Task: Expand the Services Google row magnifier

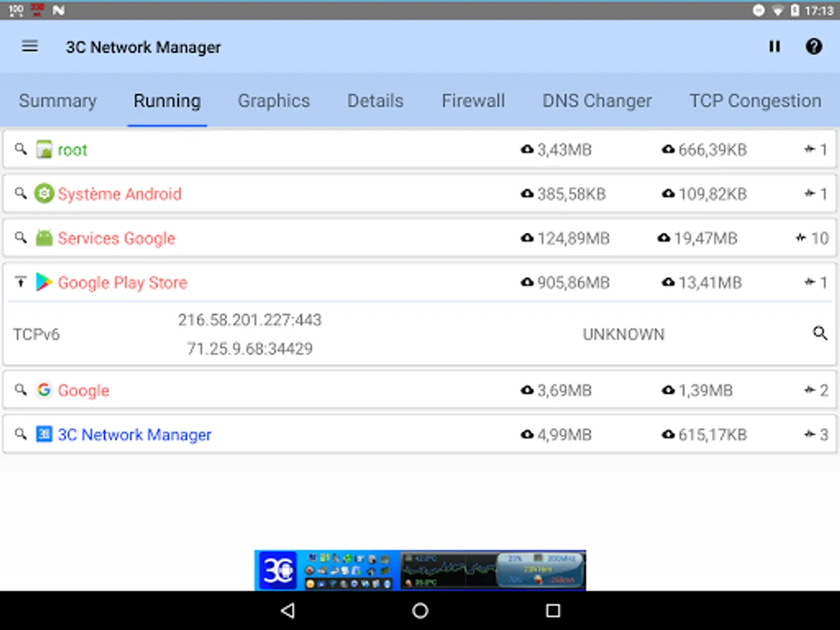Action: coord(21,238)
